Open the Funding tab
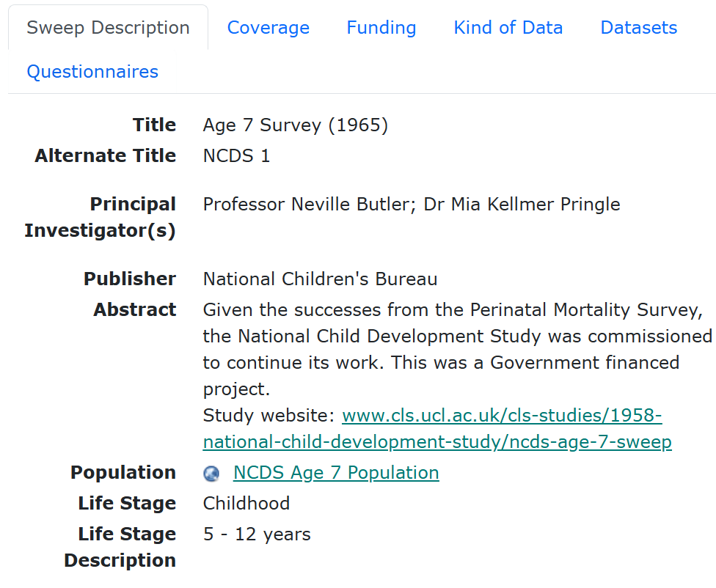This screenshot has height=588, width=716. coord(381,28)
